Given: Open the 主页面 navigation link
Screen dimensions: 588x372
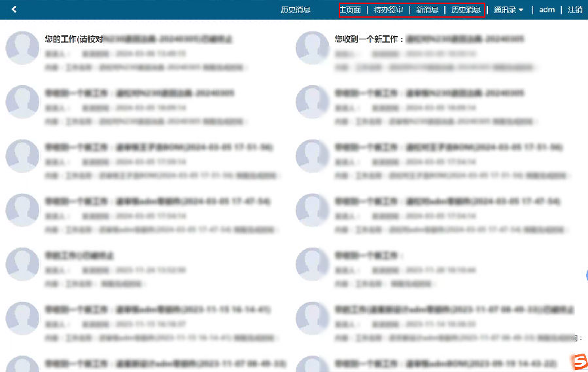Looking at the screenshot, I should [351, 10].
